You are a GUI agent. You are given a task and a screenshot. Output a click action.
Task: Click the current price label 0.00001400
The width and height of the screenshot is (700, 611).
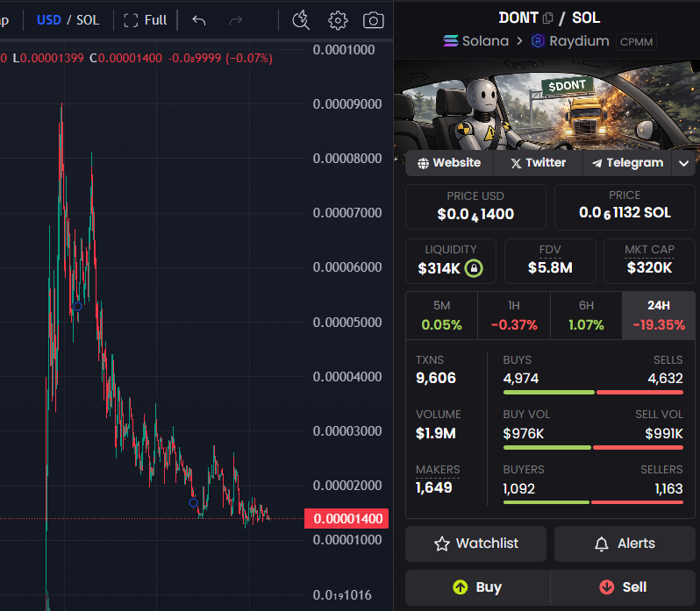[x=346, y=519]
